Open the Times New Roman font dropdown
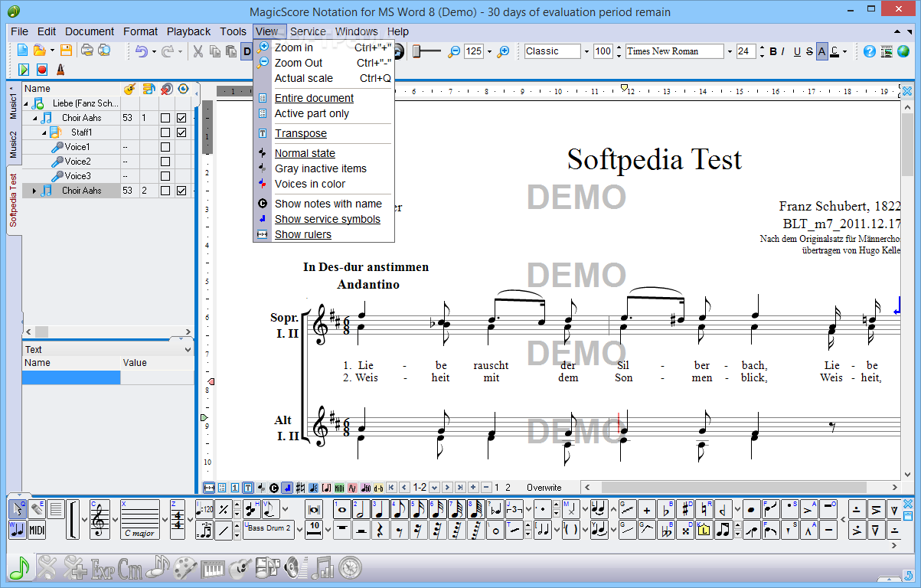 (x=729, y=51)
